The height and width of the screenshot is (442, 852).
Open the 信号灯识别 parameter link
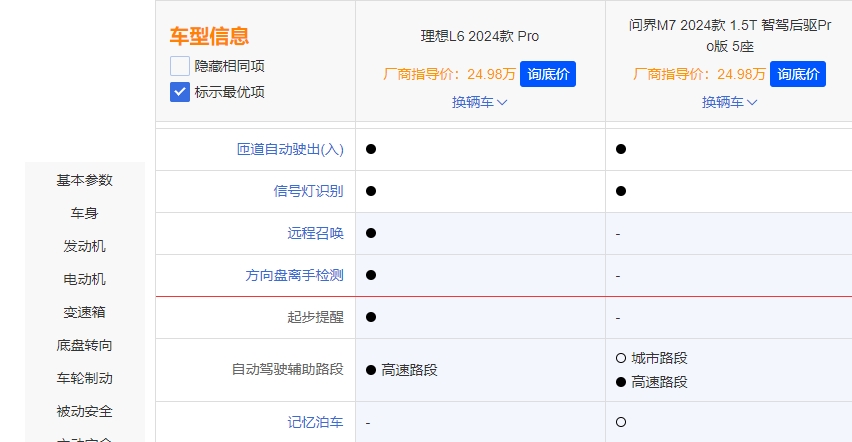tap(308, 191)
